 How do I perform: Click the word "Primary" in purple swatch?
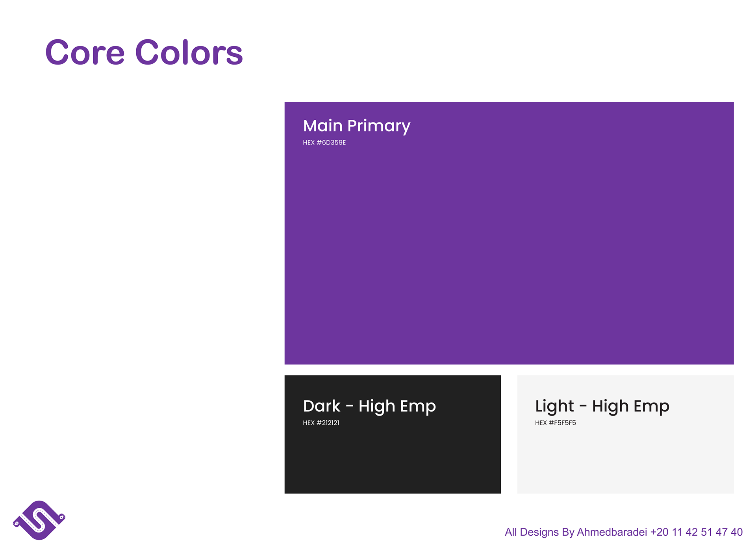click(x=378, y=126)
